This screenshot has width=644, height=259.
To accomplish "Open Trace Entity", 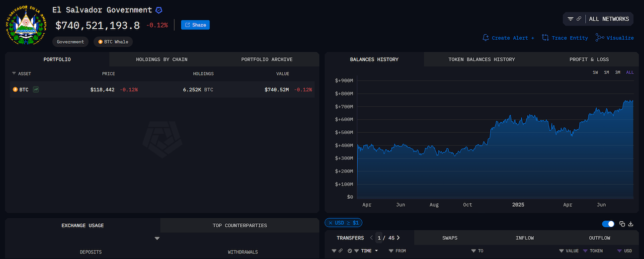I will [x=570, y=38].
